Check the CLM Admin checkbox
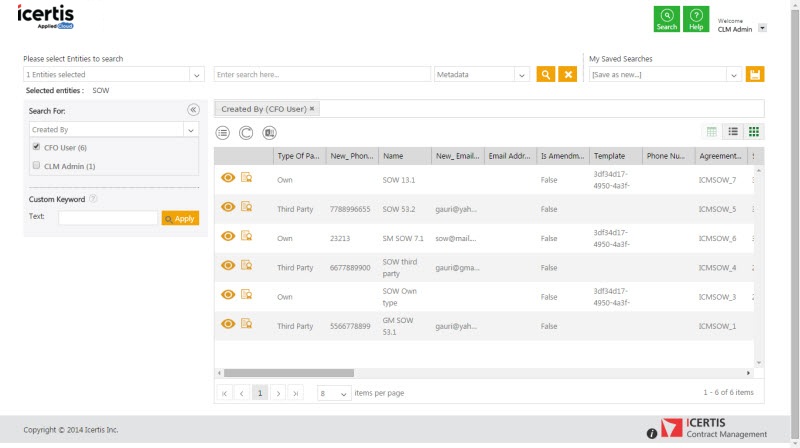 tap(37, 166)
